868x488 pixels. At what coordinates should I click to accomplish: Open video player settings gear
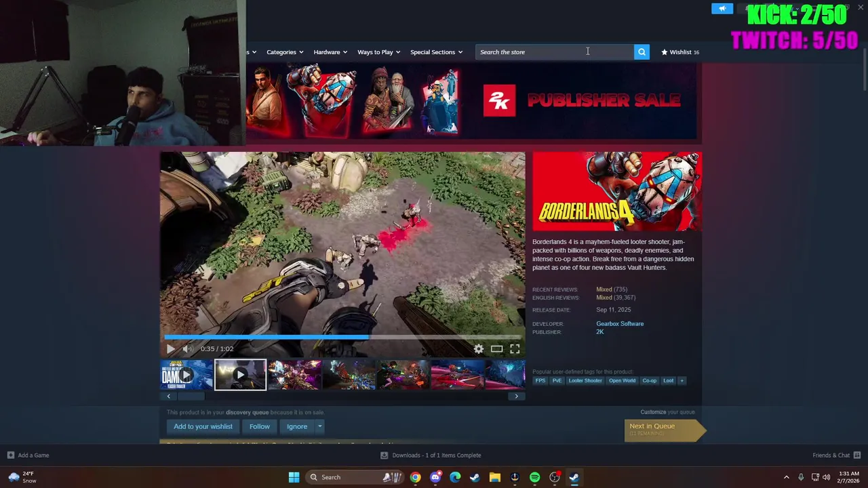pos(479,349)
